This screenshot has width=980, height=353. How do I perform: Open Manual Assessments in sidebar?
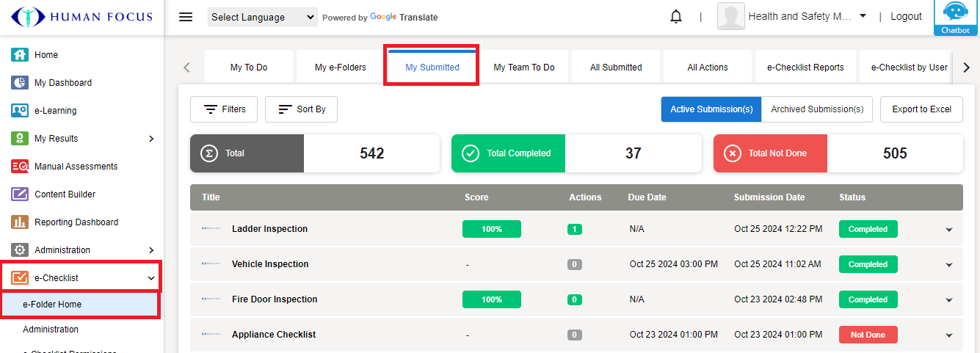(x=76, y=167)
